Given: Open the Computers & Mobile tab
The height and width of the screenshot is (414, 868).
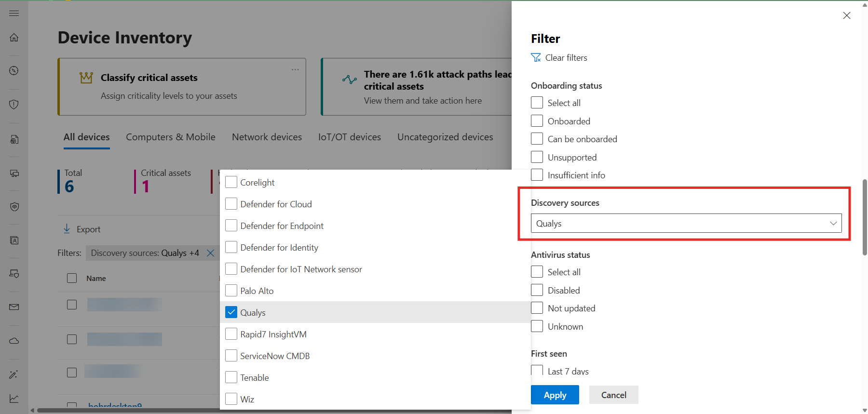Looking at the screenshot, I should tap(171, 137).
